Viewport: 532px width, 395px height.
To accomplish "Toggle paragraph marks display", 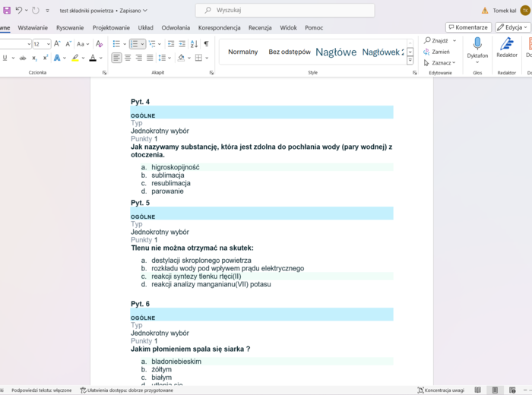I will pyautogui.click(x=206, y=44).
